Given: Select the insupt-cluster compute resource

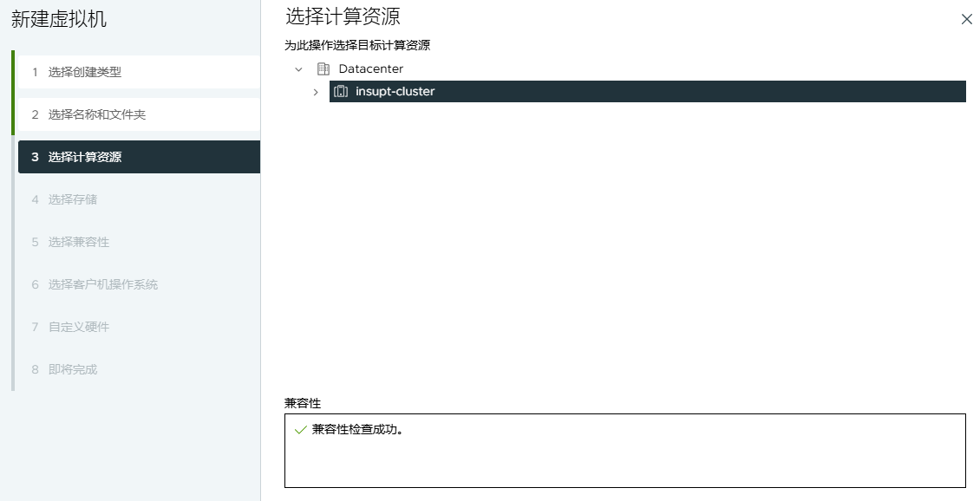Looking at the screenshot, I should point(395,91).
